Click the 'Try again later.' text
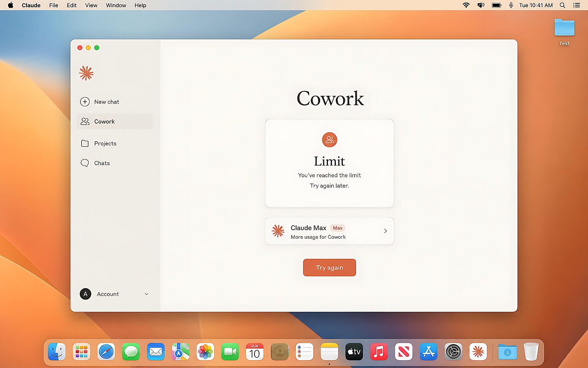Screen dimensions: 588x368 point(329,186)
